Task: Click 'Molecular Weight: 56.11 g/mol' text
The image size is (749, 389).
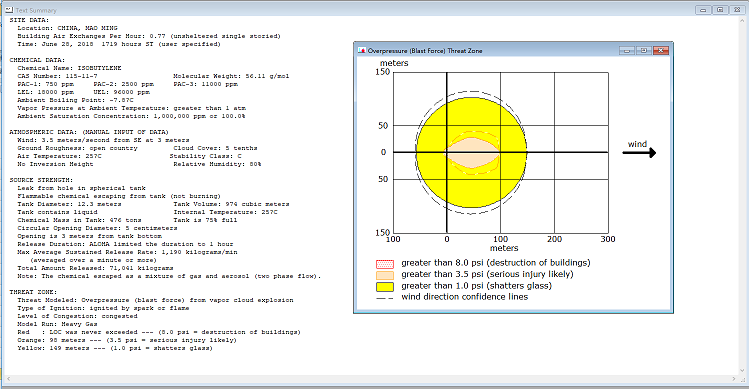Action: [231, 76]
